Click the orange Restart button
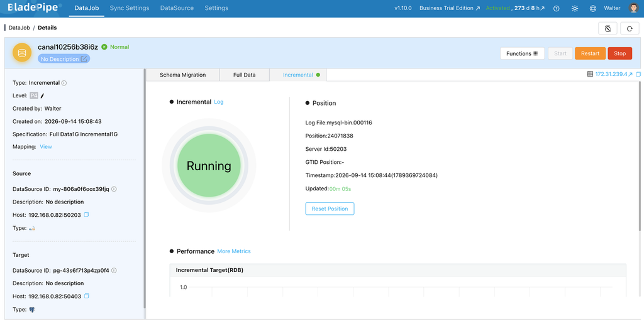The height and width of the screenshot is (321, 644). click(x=590, y=53)
